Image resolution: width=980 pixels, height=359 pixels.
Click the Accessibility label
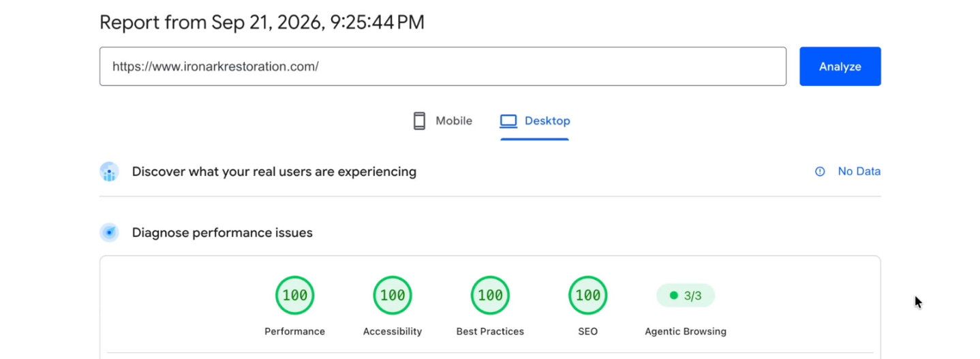(x=393, y=332)
